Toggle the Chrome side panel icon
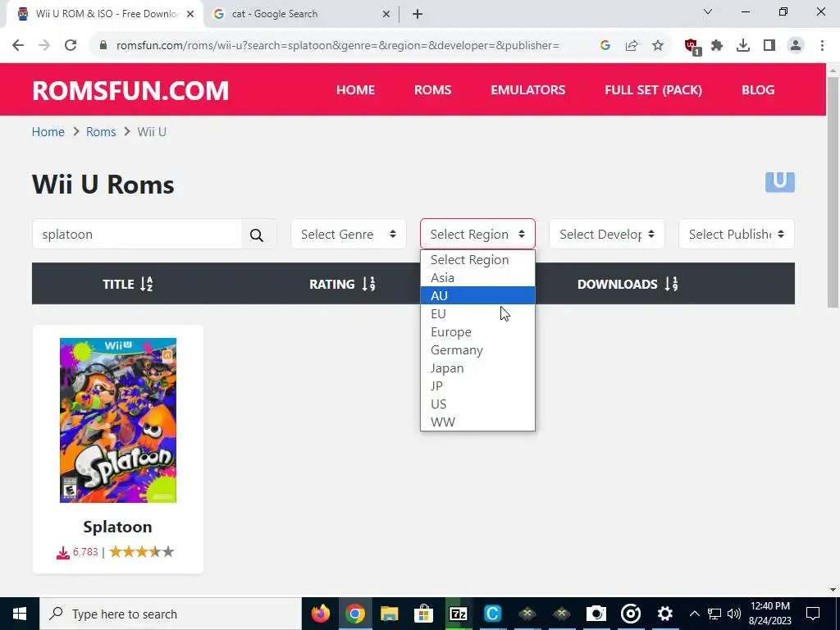The image size is (840, 630). pos(769,46)
